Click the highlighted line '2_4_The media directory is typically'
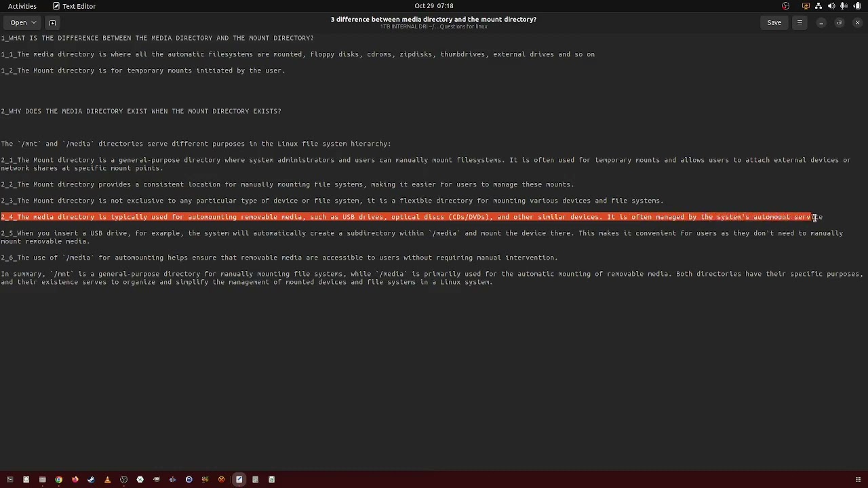 pyautogui.click(x=412, y=217)
